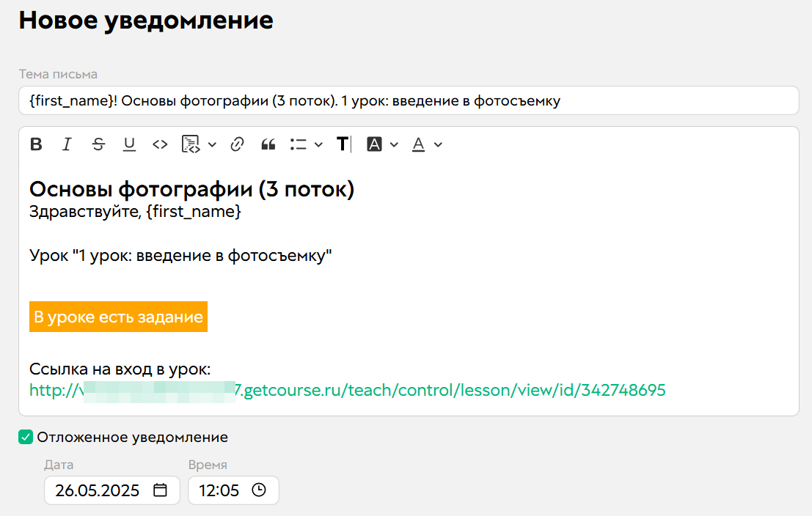Screen dimensions: 812x516
Task: Click the code block document icon
Action: [191, 144]
